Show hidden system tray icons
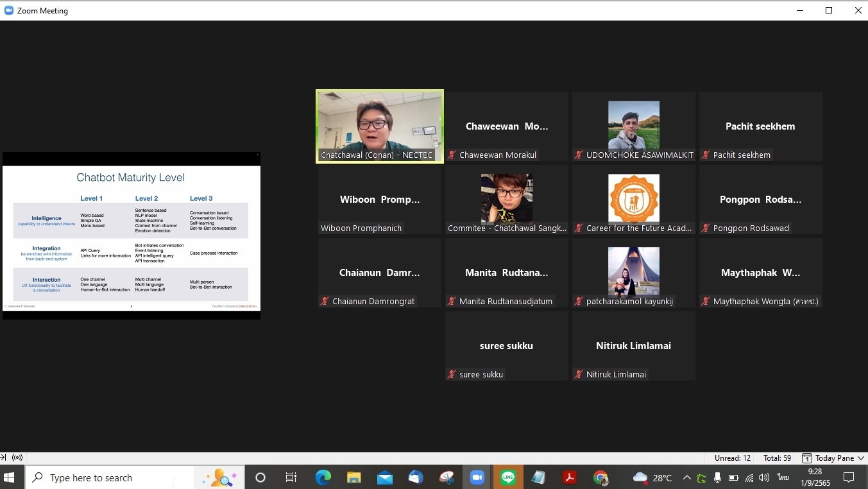868x489 pixels. tap(686, 477)
